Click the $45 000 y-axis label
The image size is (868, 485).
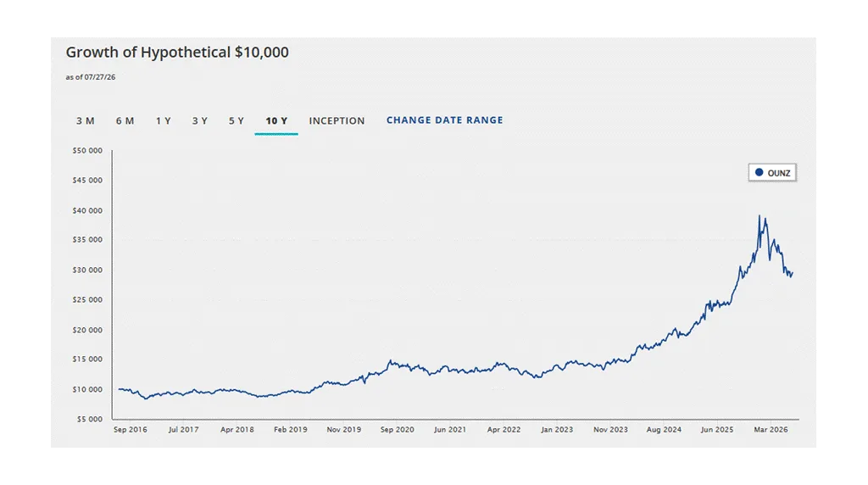tap(87, 181)
